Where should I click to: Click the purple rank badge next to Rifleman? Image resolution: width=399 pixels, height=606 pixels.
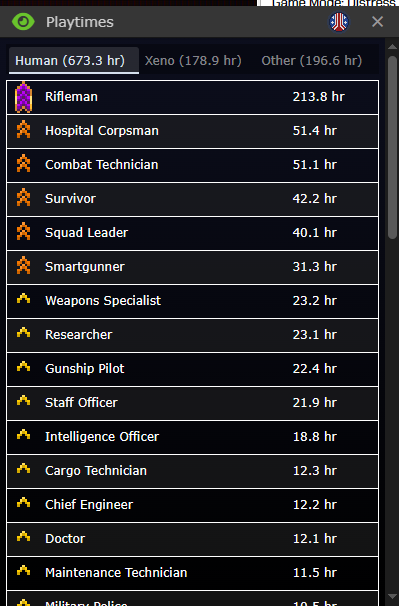tap(23, 97)
